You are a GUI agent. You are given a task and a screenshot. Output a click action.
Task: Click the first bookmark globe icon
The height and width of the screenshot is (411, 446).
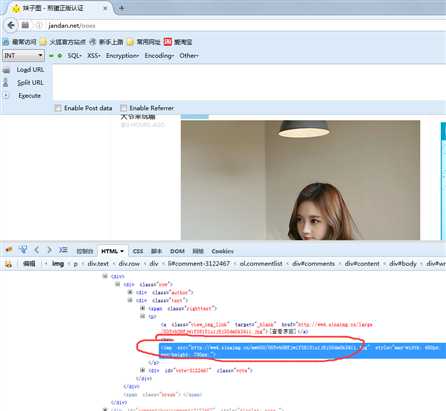point(6,42)
